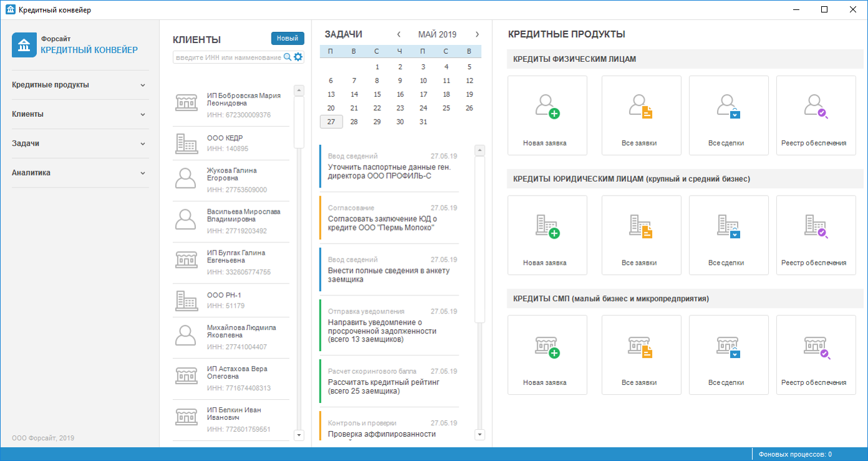The height and width of the screenshot is (461, 868).
Task: Click tasks list scroll down arrow
Action: [x=480, y=435]
